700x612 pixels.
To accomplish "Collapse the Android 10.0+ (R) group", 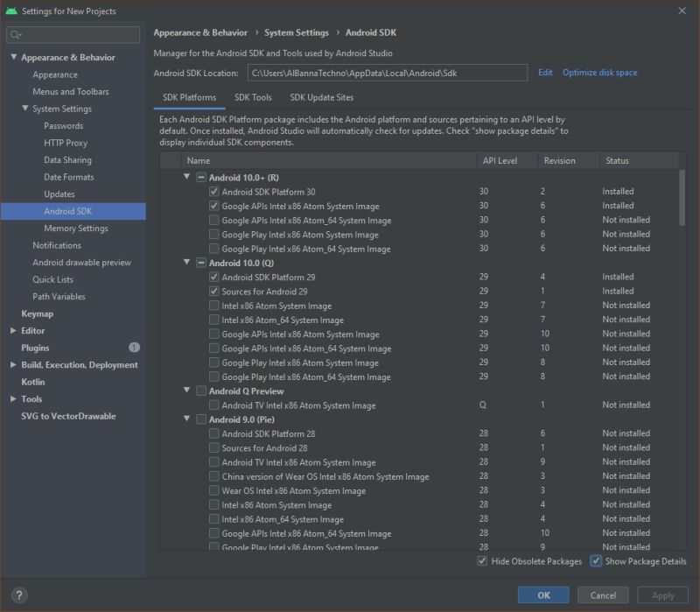I will point(187,177).
